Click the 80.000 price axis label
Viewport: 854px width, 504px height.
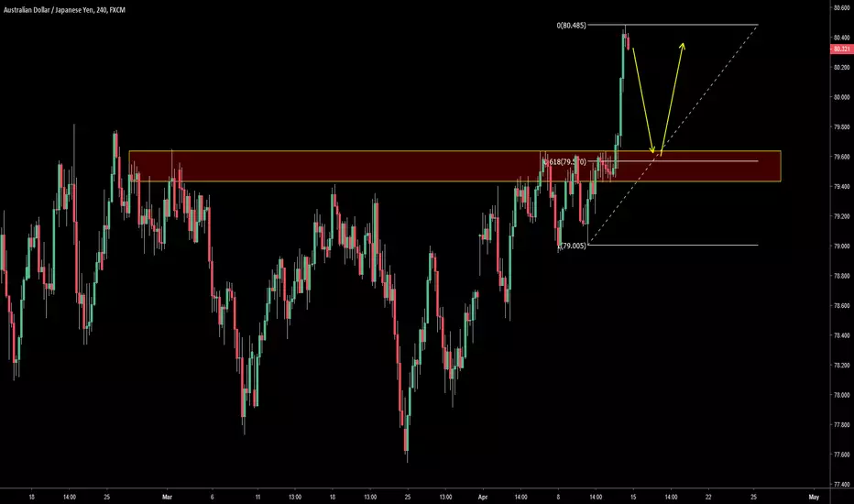coord(841,97)
